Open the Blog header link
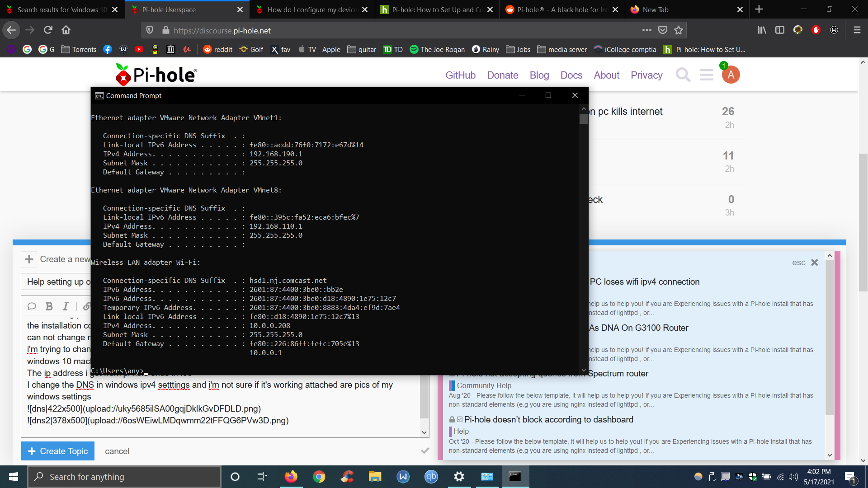868x488 pixels. (x=539, y=75)
